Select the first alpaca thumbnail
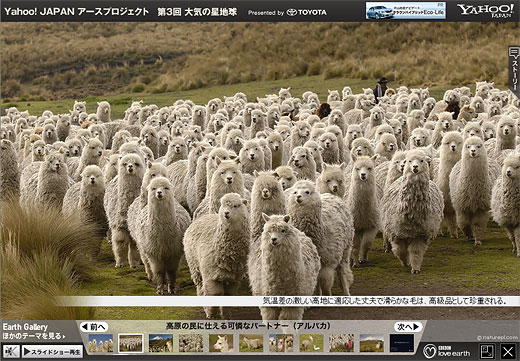 click(101, 343)
